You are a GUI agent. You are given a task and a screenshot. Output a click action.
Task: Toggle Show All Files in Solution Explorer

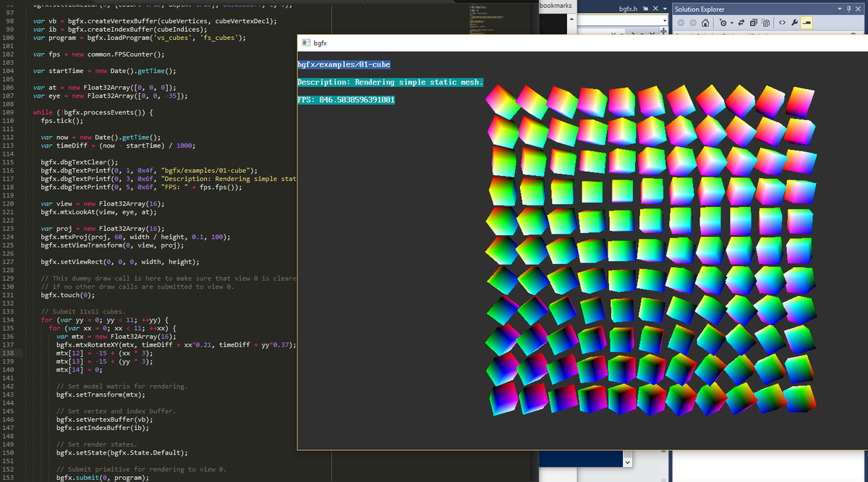coord(765,23)
